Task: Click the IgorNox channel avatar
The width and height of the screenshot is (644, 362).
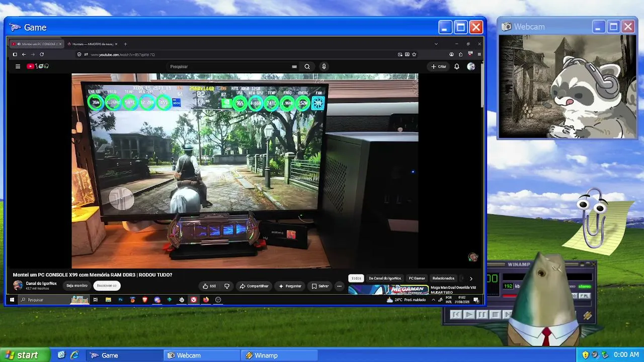Action: click(x=18, y=286)
